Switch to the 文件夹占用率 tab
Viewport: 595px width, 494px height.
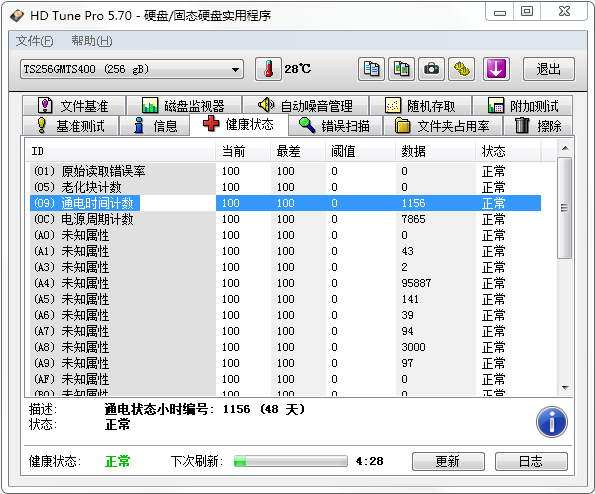pyautogui.click(x=442, y=126)
